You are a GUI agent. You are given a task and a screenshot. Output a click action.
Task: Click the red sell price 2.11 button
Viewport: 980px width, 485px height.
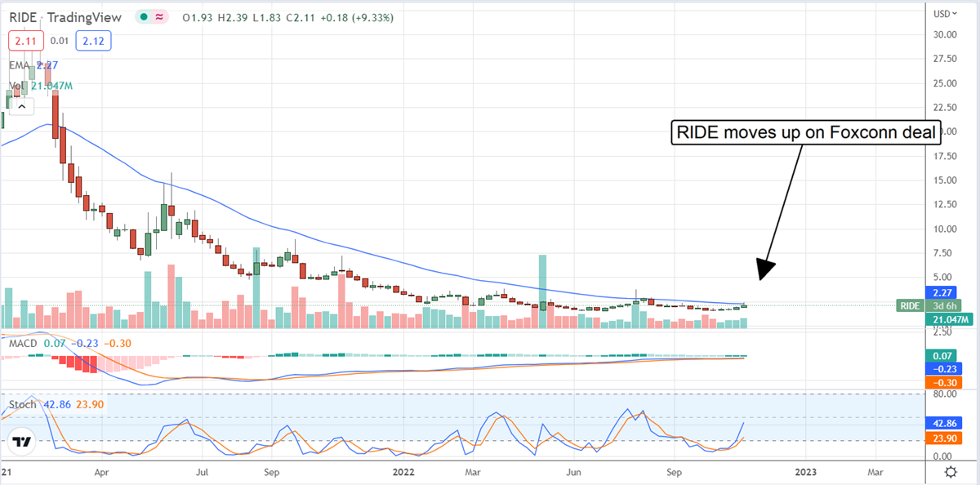(24, 40)
